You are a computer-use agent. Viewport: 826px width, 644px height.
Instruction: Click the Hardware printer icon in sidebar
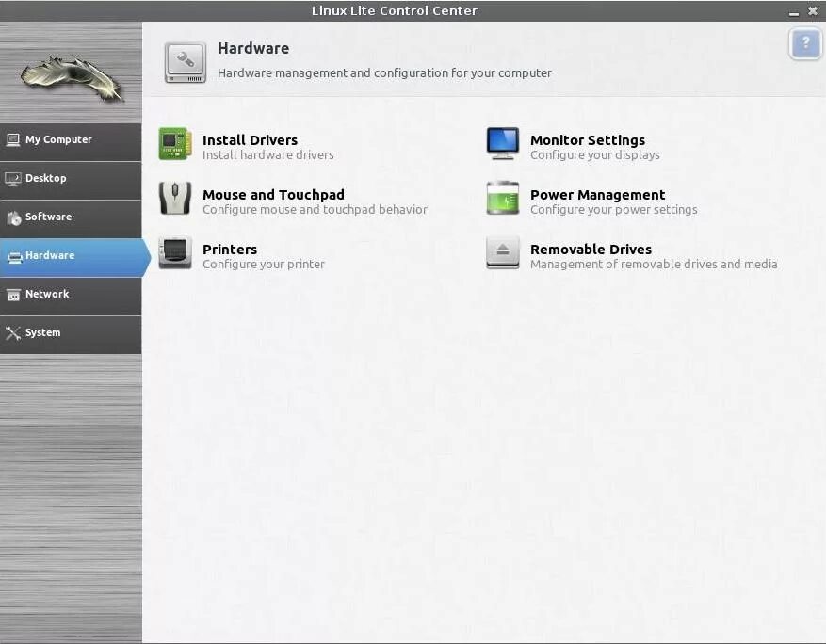[x=14, y=256]
